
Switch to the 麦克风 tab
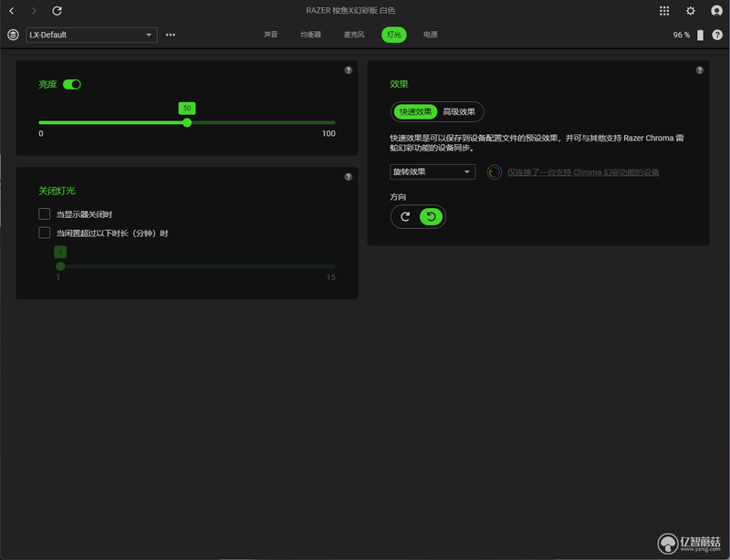pyautogui.click(x=354, y=35)
